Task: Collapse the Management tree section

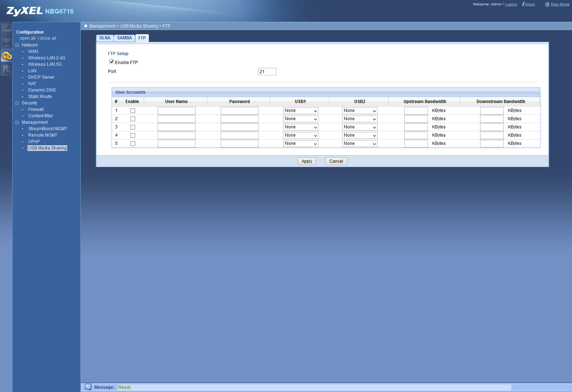Action: [x=17, y=122]
